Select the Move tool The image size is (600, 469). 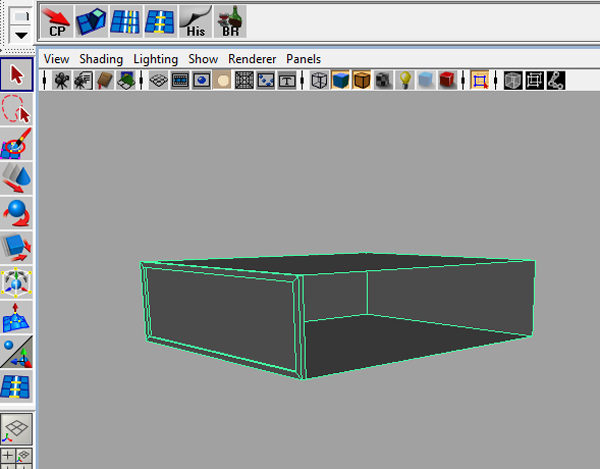16,178
